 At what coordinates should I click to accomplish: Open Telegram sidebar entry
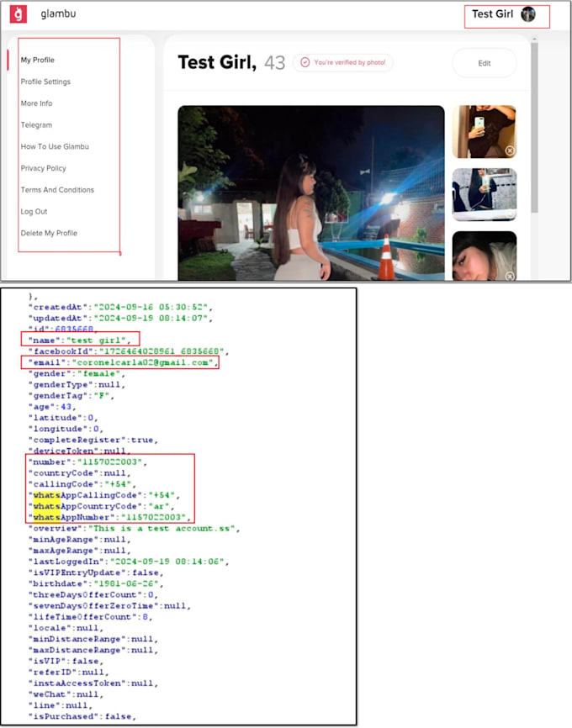coord(36,125)
